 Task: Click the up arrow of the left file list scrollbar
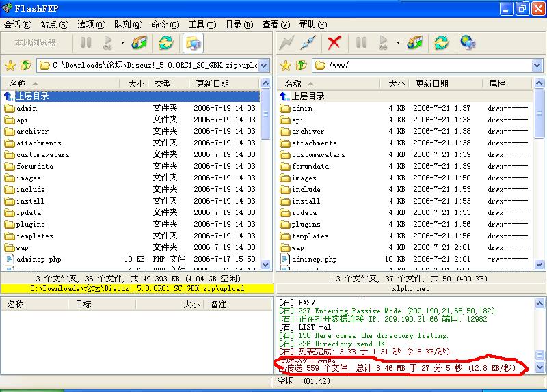click(x=265, y=83)
